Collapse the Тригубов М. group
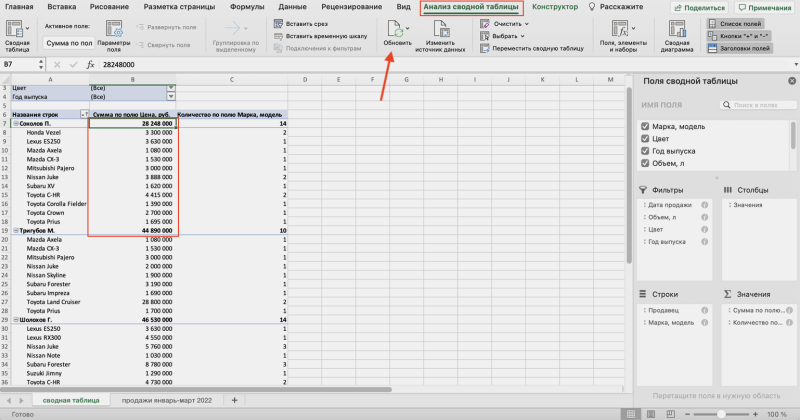The width and height of the screenshot is (800, 420). (x=16, y=231)
